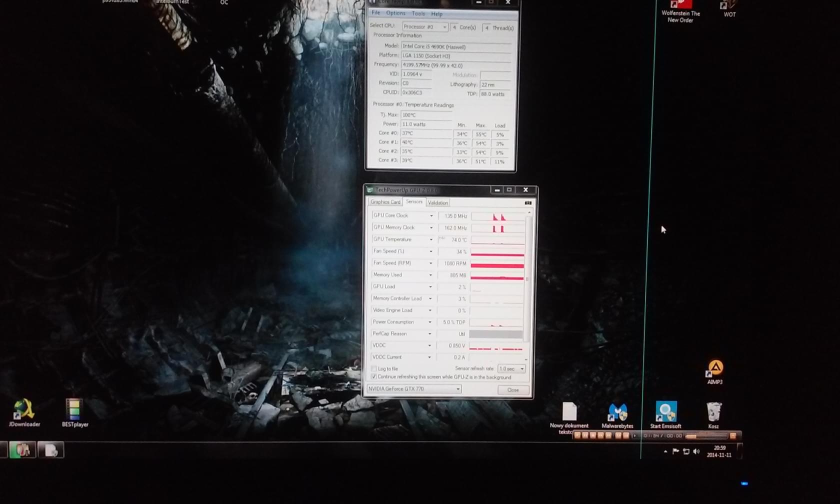Click the Core #0 temperature reading 37°C
Image resolution: width=840 pixels, height=504 pixels.
pyautogui.click(x=425, y=133)
